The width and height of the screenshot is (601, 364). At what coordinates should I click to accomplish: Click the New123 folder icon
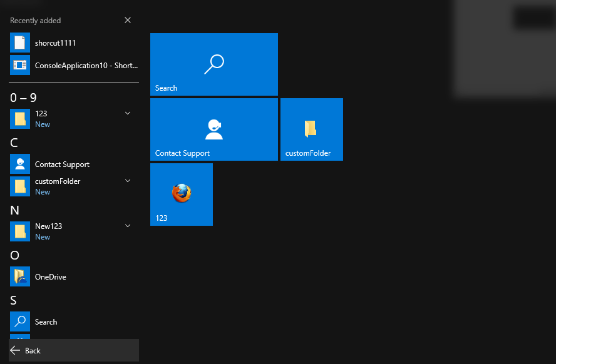point(20,231)
